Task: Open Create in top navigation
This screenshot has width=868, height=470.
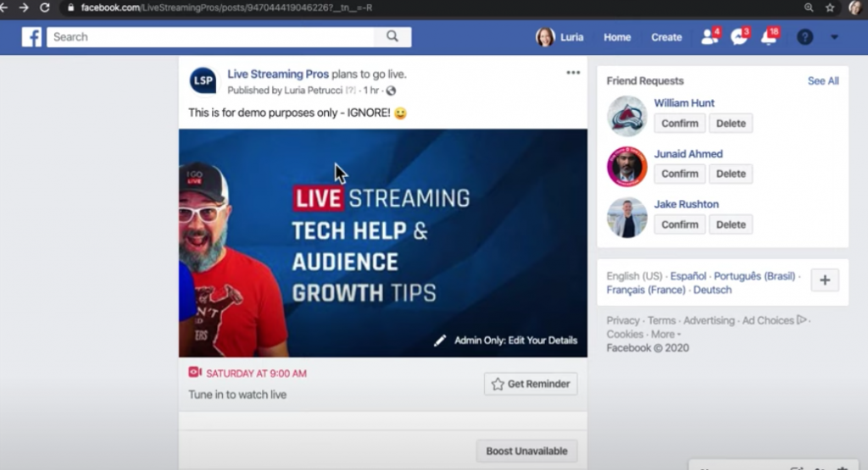Action: [x=666, y=37]
